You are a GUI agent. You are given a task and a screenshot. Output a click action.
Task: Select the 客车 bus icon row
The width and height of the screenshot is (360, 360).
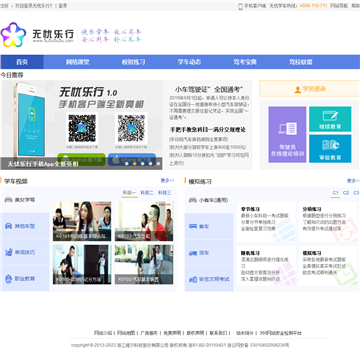click(x=209, y=226)
